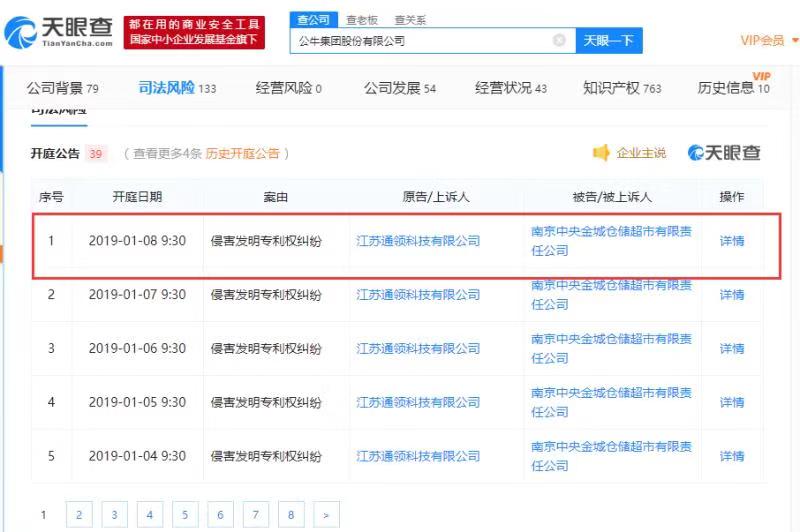Open 详情 for the 2019-01-08 hearing
The height and width of the screenshot is (532, 800).
tap(732, 241)
